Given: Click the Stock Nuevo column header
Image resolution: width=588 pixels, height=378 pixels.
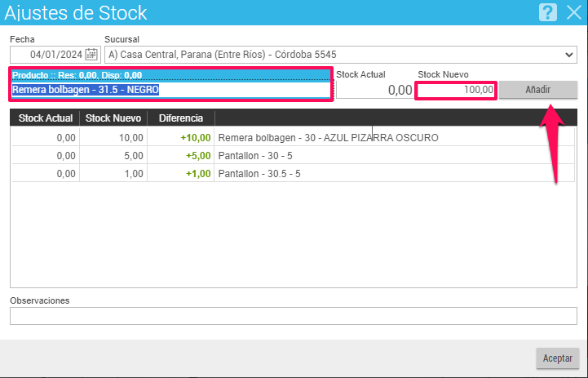Looking at the screenshot, I should pos(113,118).
